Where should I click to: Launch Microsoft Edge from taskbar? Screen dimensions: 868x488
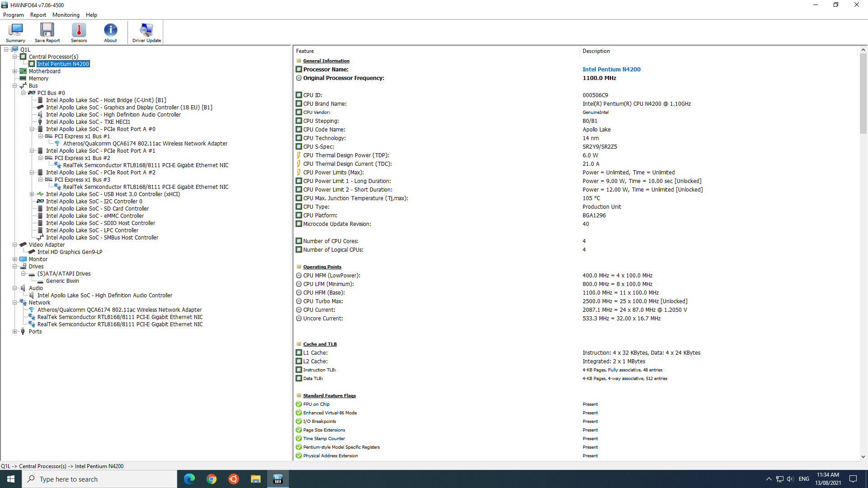(189, 479)
